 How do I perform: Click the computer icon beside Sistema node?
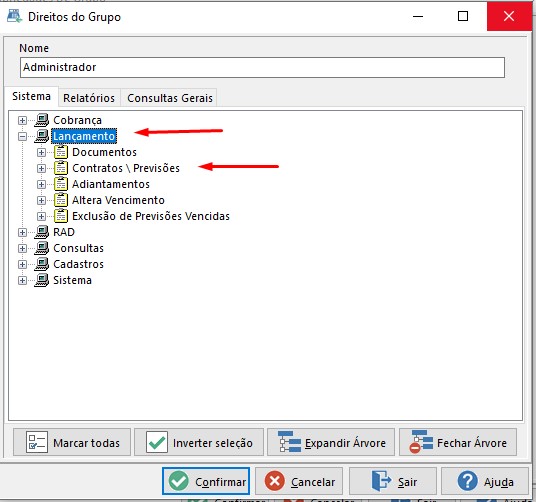pos(42,280)
